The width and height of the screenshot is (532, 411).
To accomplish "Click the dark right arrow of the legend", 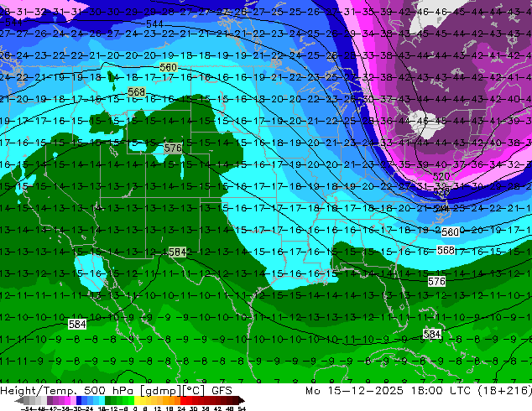I will pyautogui.click(x=241, y=400).
